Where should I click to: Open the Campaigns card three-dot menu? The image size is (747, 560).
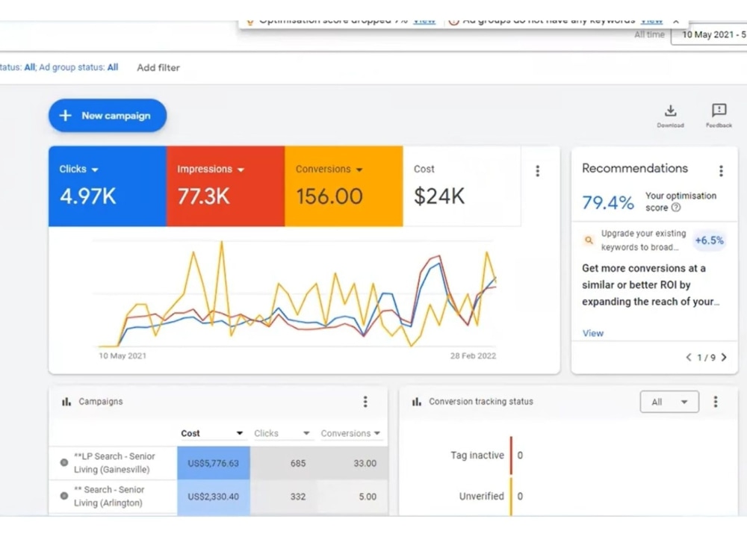365,402
